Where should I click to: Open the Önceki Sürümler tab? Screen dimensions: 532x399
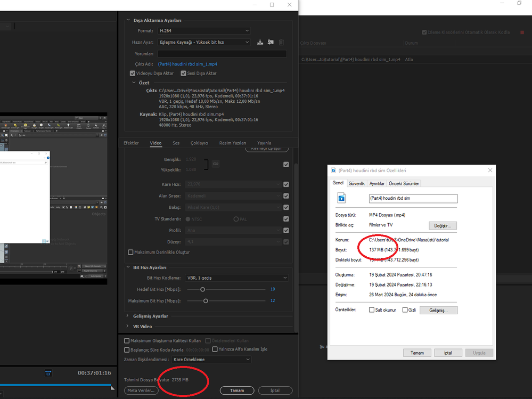pyautogui.click(x=404, y=184)
